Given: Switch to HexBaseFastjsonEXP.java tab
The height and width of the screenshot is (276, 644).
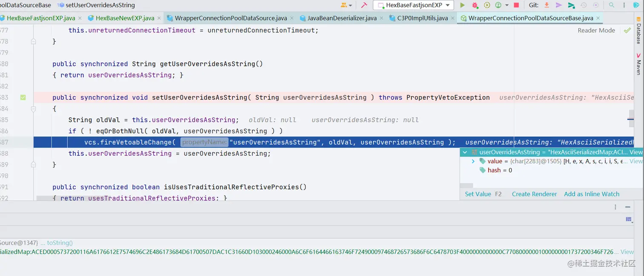Looking at the screenshot, I should pos(41,18).
